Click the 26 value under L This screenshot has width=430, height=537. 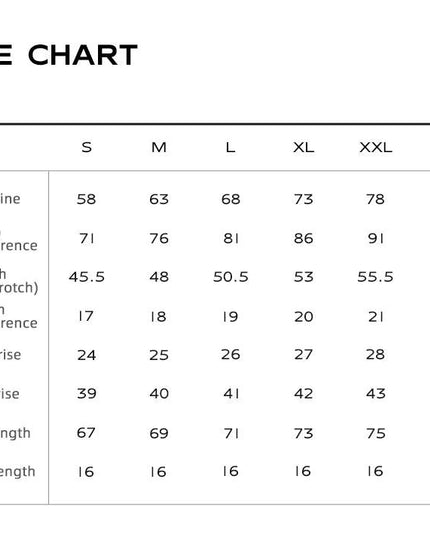[x=230, y=354]
